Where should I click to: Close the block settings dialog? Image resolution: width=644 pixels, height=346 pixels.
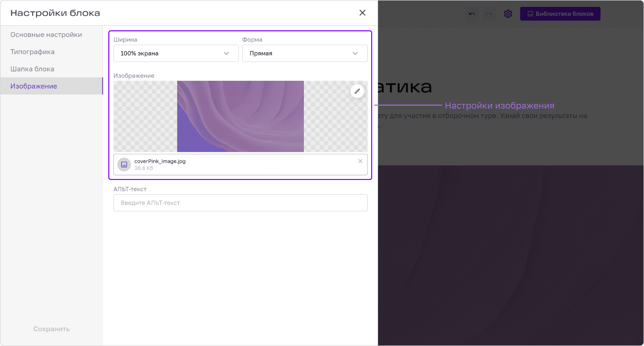362,13
